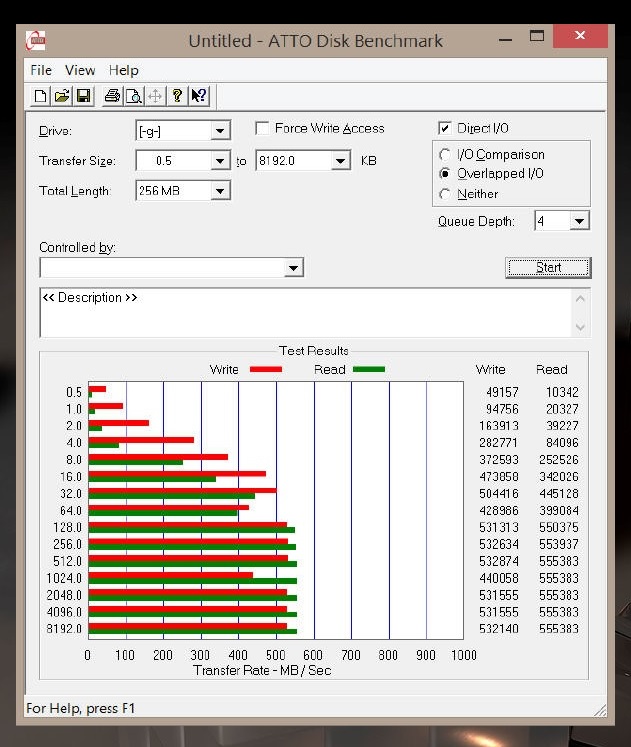Image resolution: width=631 pixels, height=747 pixels.
Task: Open the Total Length 256 MB dropdown
Action: click(220, 191)
